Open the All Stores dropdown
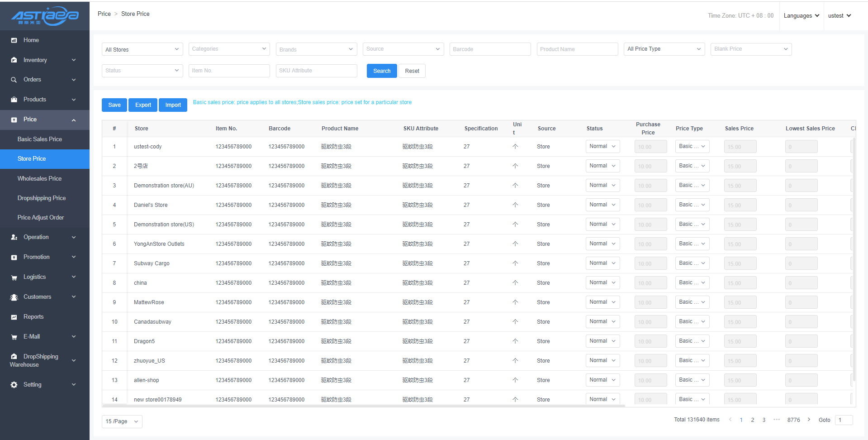This screenshot has height=440, width=868. (142, 49)
